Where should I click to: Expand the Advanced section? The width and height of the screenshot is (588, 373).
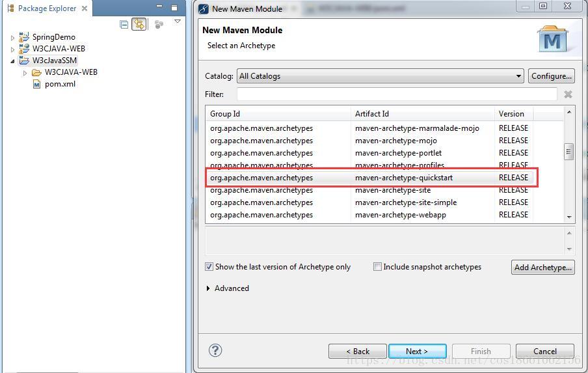tap(208, 288)
